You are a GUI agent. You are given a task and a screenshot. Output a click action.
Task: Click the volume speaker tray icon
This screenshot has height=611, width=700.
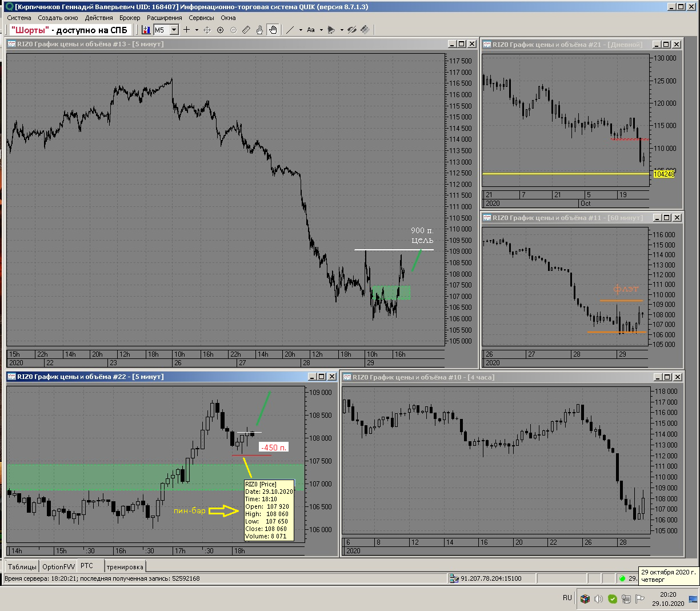(598, 598)
